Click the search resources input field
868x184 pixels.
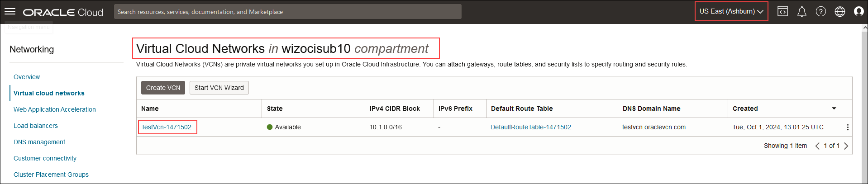(x=288, y=12)
